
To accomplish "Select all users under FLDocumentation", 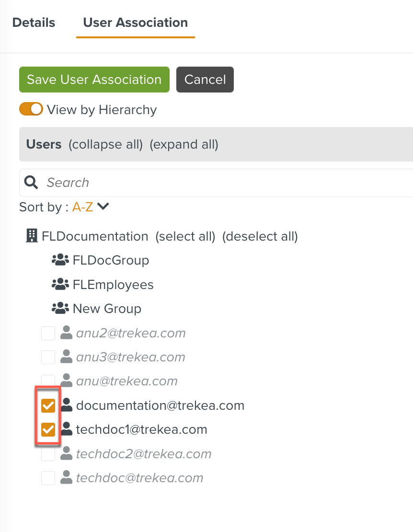I will (185, 236).
